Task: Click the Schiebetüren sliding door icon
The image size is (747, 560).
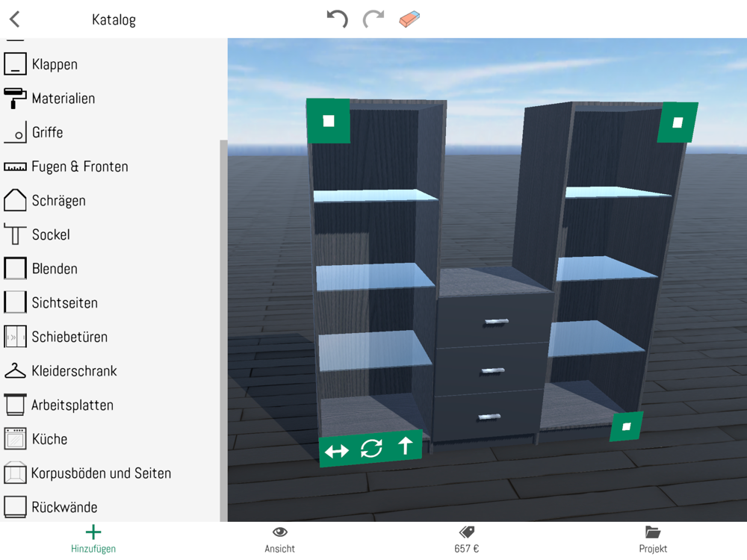Action: point(15,337)
